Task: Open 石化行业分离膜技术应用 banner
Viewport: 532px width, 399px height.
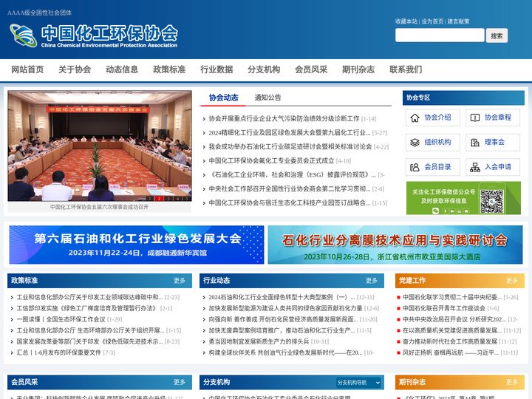Action: pos(395,245)
